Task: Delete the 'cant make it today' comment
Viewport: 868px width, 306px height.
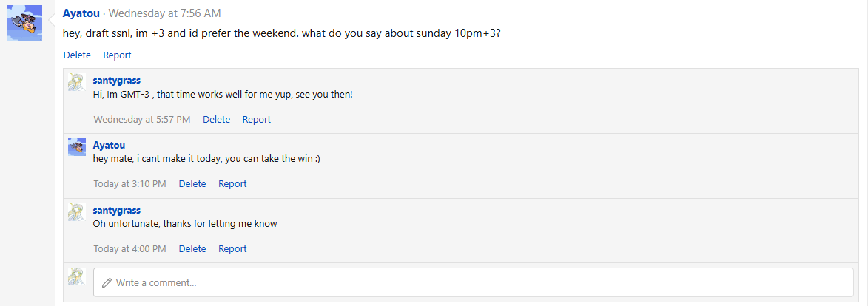Action: tap(192, 183)
